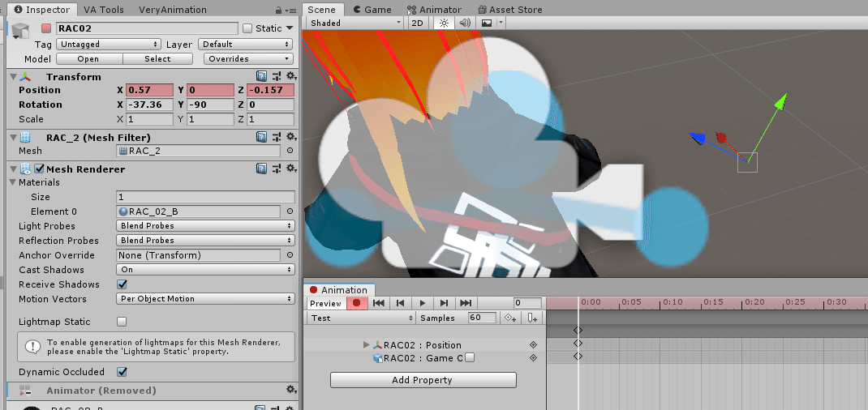Click keyframe diamond for RAC02 : Position row
Image resolution: width=868 pixels, height=410 pixels.
533,345
